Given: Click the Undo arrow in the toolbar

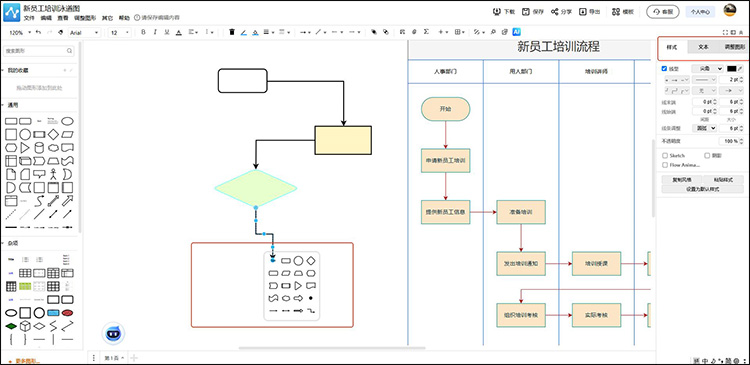Looking at the screenshot, I should pos(38,33).
